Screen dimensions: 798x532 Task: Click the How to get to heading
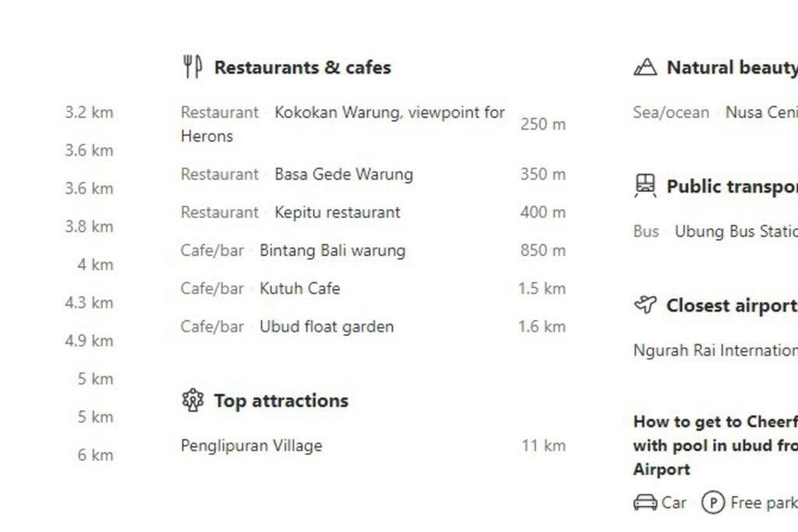[x=715, y=445]
